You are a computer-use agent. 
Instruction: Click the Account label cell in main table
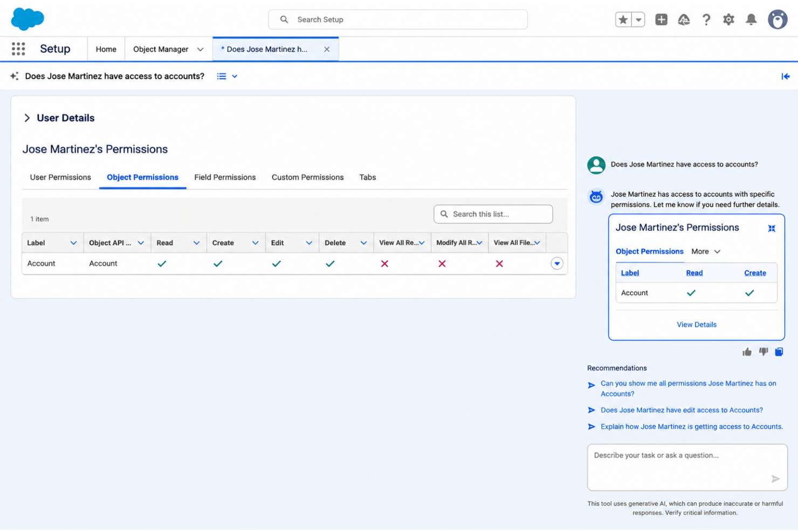[x=42, y=264]
